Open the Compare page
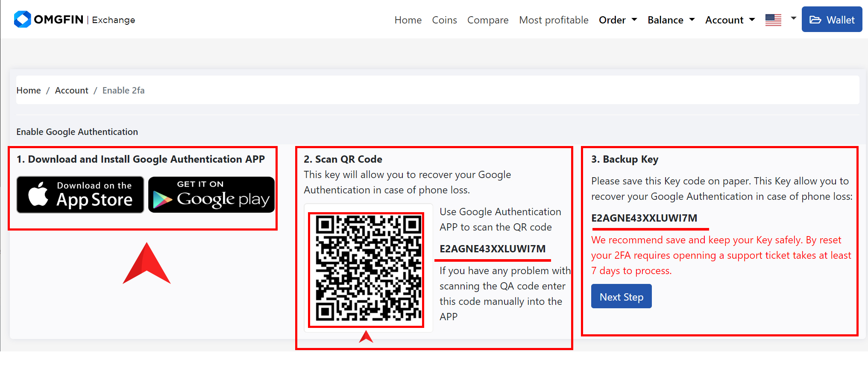Viewport: 868px width, 377px height. [x=488, y=20]
